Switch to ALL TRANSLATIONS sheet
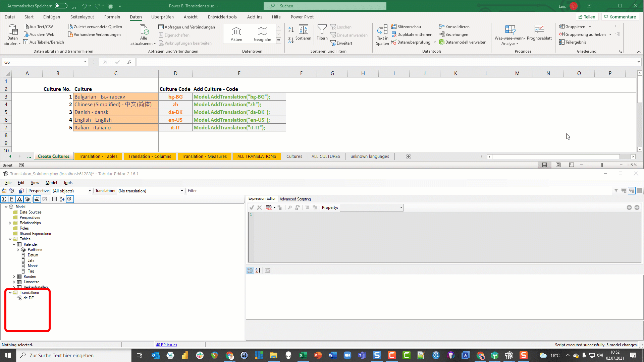This screenshot has height=362, width=644. [257, 157]
